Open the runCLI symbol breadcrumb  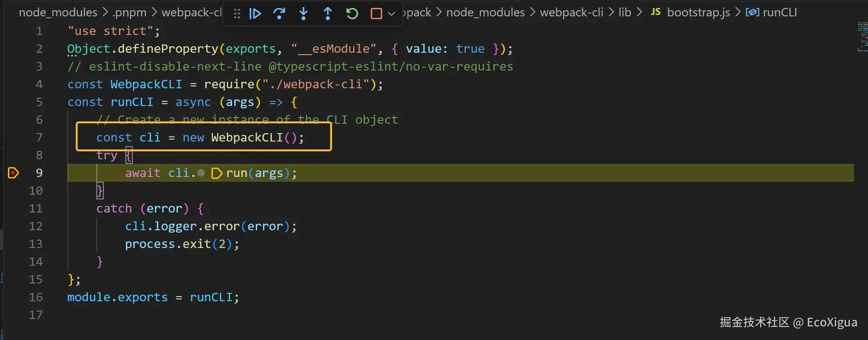(780, 13)
